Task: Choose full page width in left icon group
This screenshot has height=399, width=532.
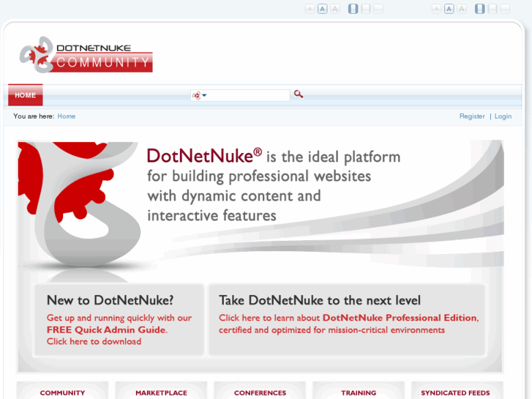Action: [x=378, y=9]
